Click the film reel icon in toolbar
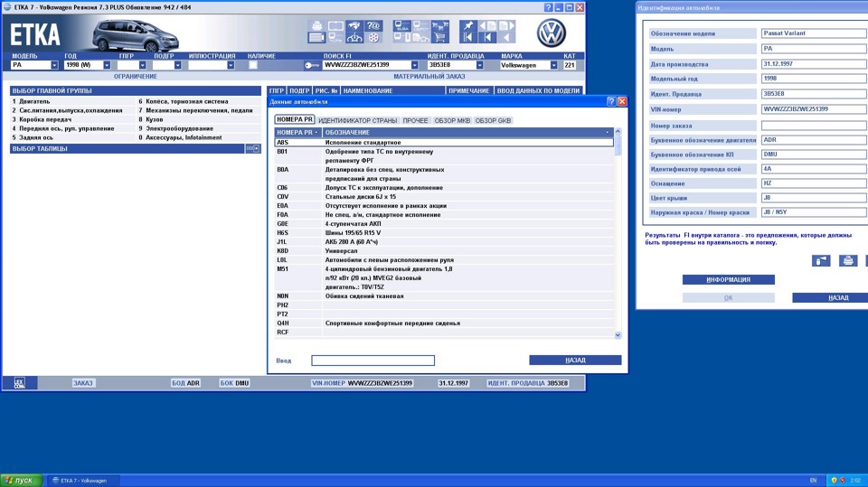868x487 pixels. (x=373, y=38)
